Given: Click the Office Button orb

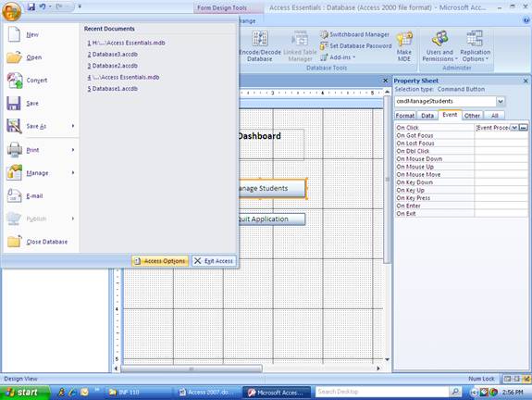Looking at the screenshot, I should tap(11, 11).
